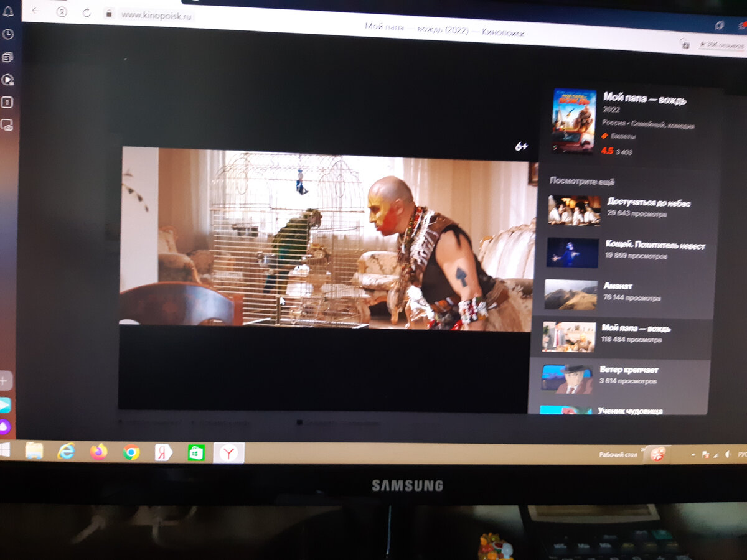Open 'Ветер крепчает' thumbnail

click(566, 378)
